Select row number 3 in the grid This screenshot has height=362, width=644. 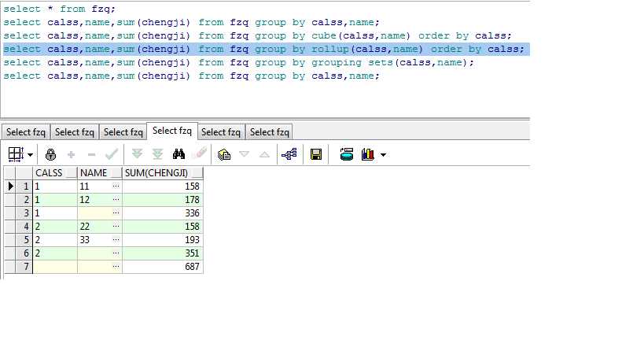coord(25,213)
